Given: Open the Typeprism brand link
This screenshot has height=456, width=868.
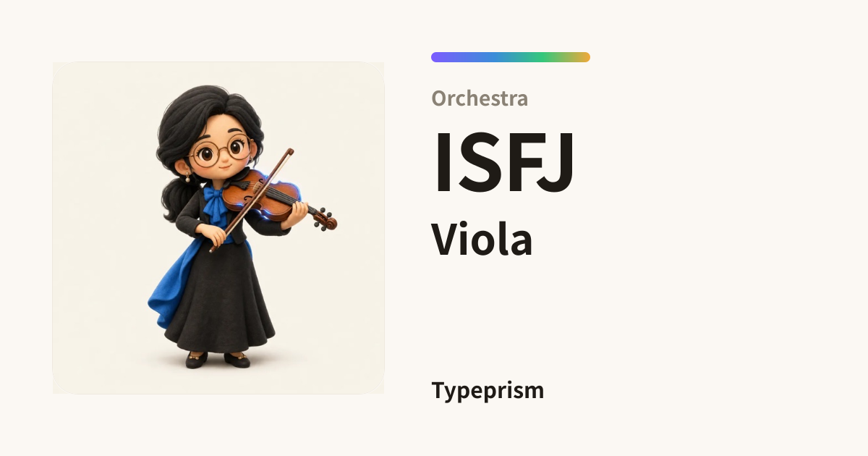Looking at the screenshot, I should 488,390.
